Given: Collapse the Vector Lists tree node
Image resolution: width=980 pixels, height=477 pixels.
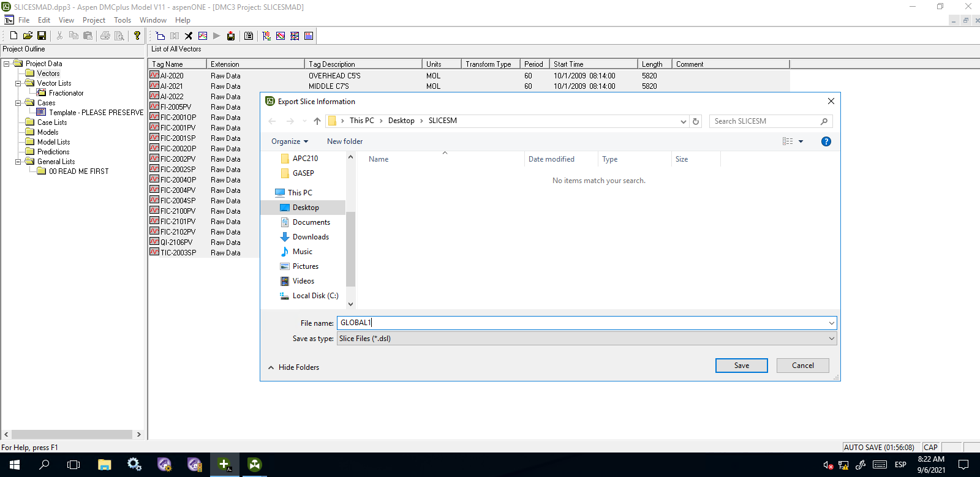Looking at the screenshot, I should coord(18,83).
